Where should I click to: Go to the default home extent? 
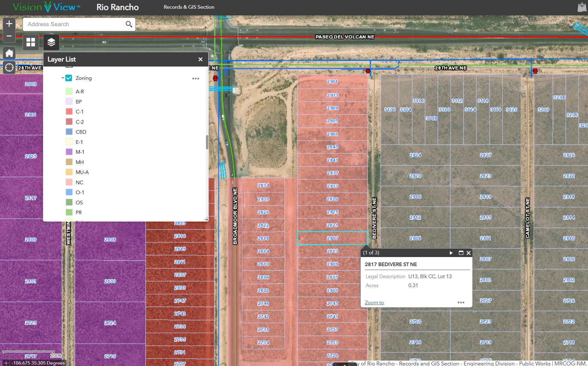click(x=9, y=53)
